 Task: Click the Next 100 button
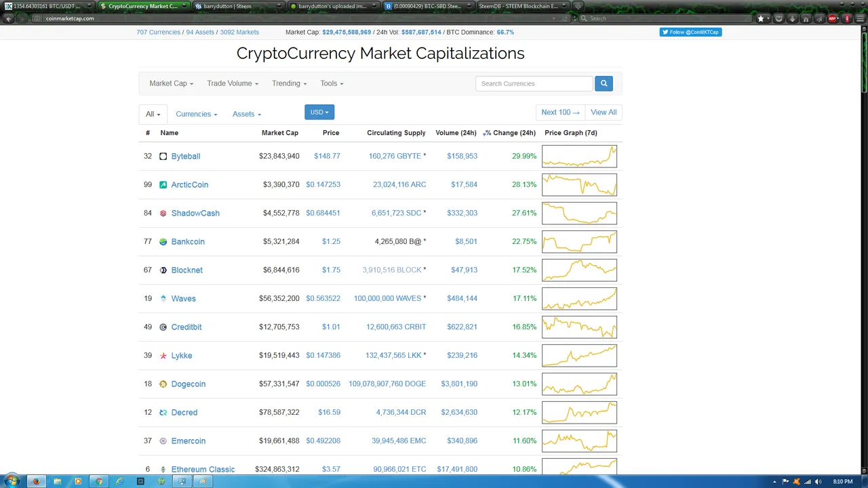560,113
